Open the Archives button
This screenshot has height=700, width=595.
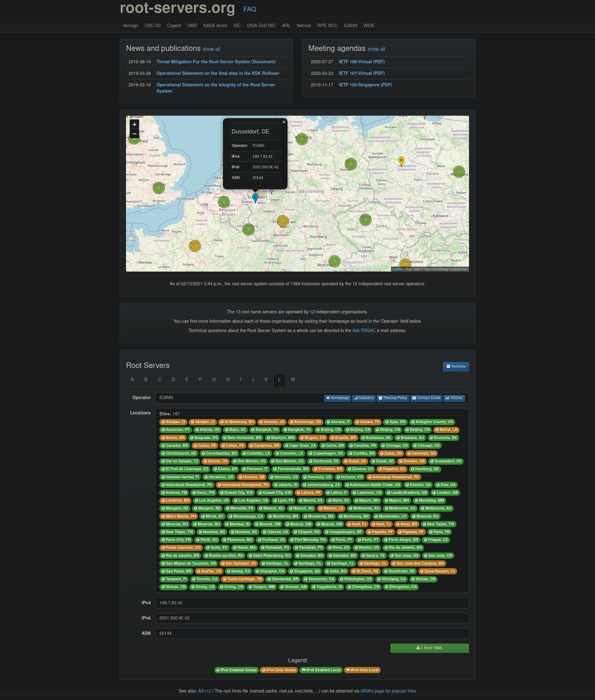point(455,366)
